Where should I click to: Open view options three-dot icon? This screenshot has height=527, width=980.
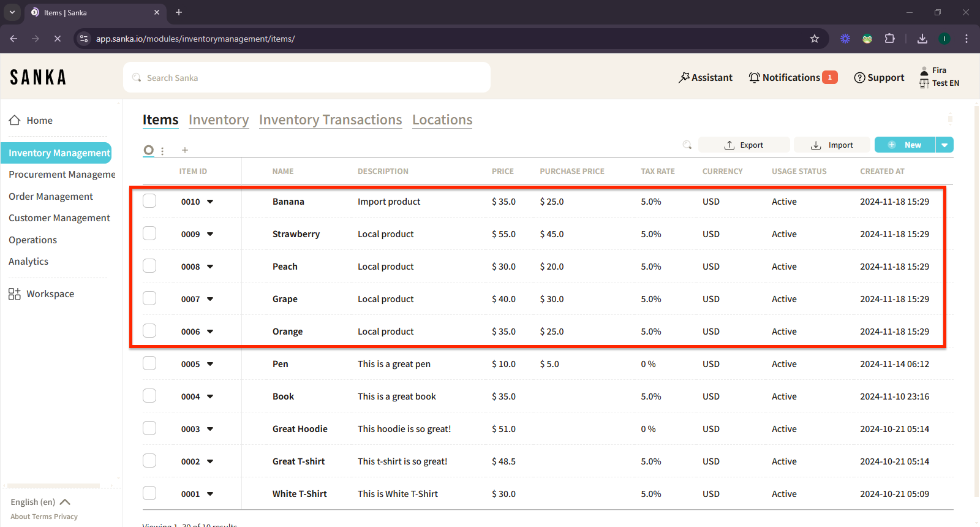[162, 151]
